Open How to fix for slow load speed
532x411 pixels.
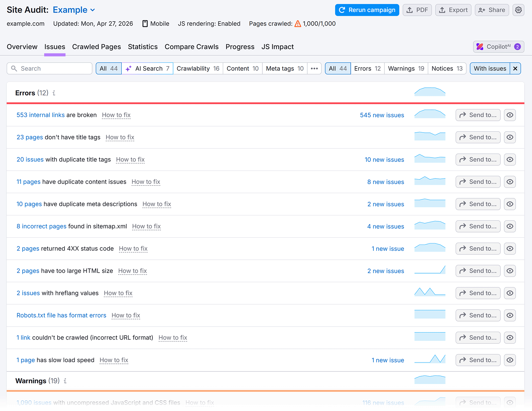tap(114, 360)
